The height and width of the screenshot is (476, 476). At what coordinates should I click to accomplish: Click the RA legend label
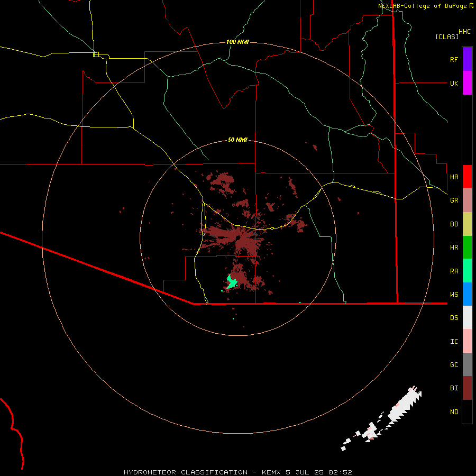[454, 271]
